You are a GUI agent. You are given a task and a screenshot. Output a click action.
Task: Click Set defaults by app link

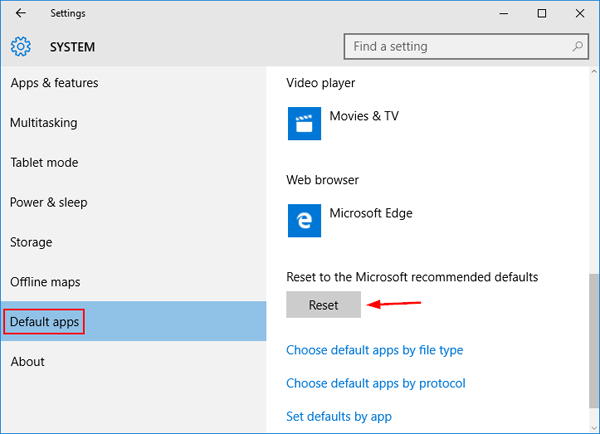(338, 416)
